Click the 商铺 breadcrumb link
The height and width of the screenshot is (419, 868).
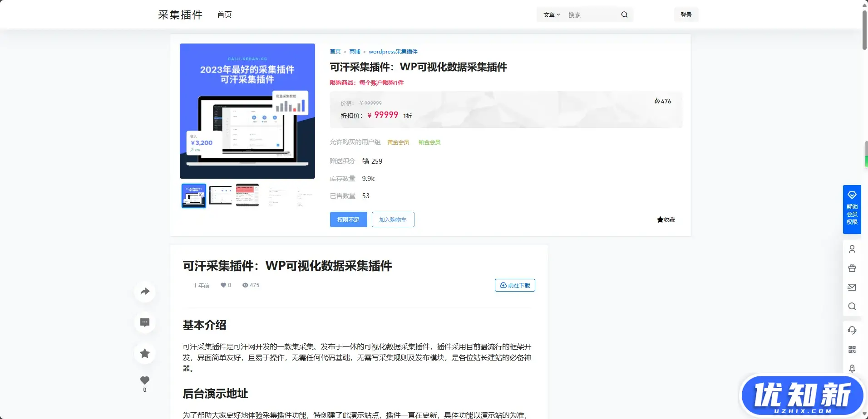click(355, 52)
